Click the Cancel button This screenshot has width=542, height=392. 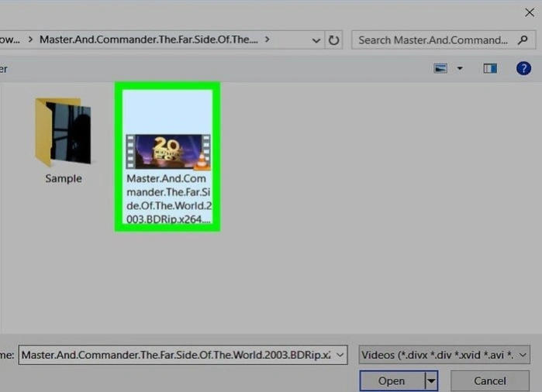pos(490,381)
